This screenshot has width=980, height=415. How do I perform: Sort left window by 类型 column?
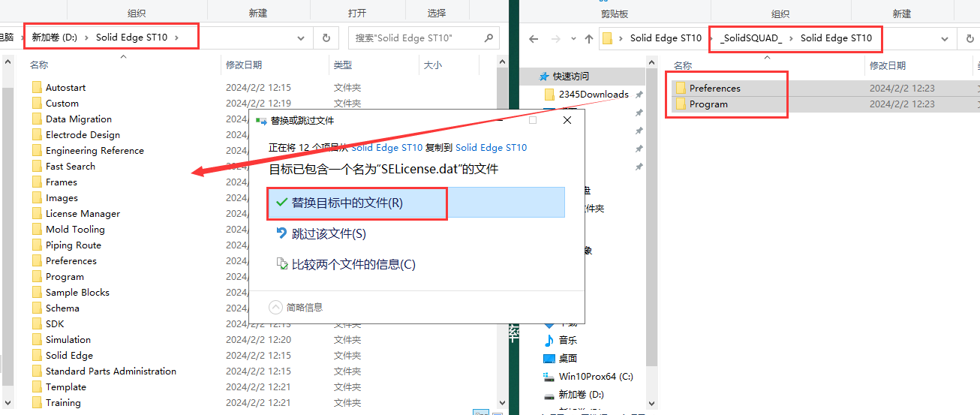tap(343, 65)
